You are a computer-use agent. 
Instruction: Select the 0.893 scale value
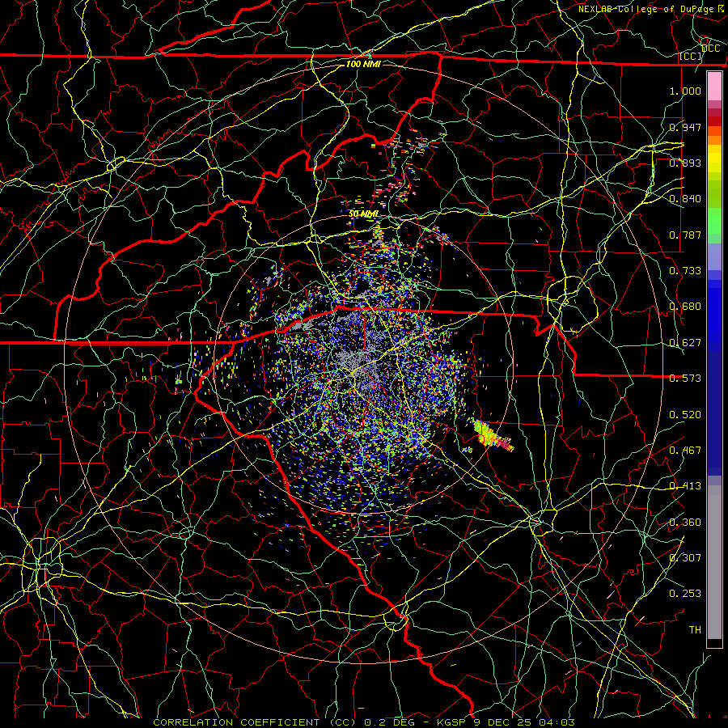tap(685, 163)
